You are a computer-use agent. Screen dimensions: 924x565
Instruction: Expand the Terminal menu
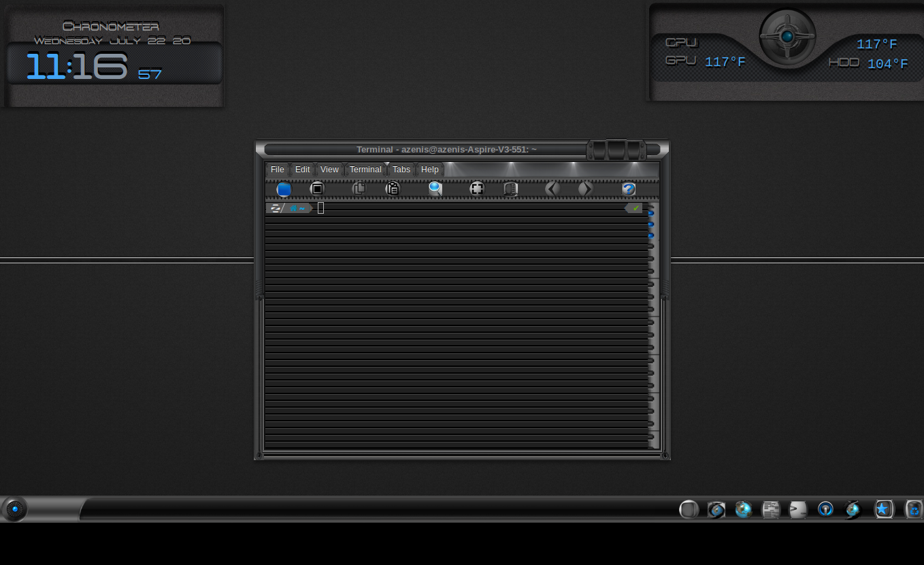coord(365,169)
